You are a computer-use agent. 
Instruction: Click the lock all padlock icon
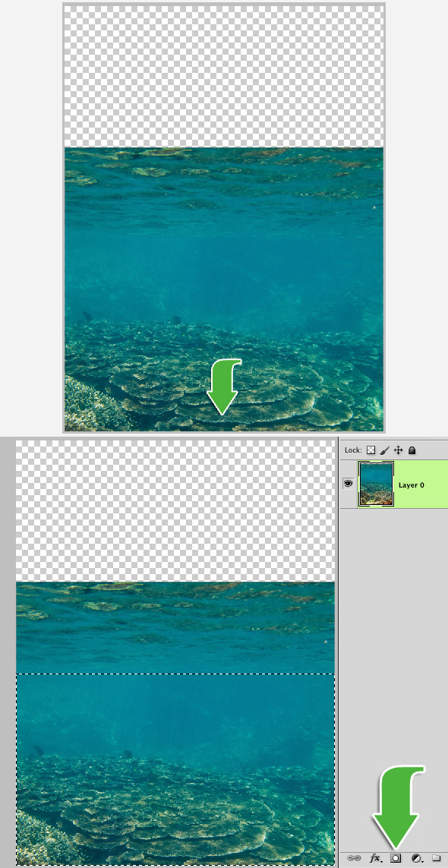coord(412,450)
